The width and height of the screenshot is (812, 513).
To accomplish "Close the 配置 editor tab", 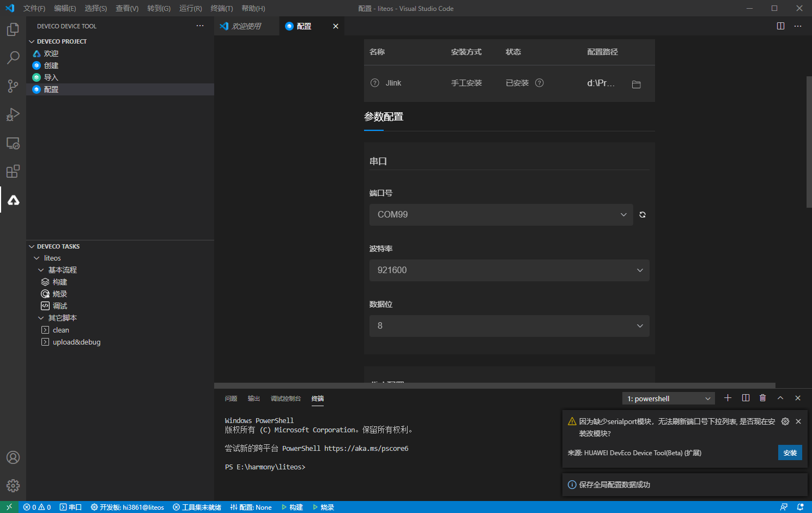I will point(336,26).
